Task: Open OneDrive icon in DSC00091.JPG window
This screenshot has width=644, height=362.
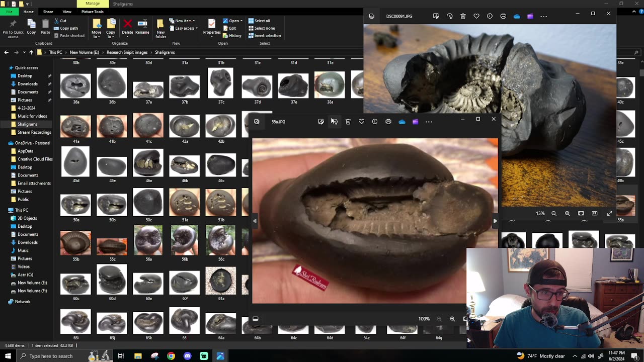Action: click(517, 16)
